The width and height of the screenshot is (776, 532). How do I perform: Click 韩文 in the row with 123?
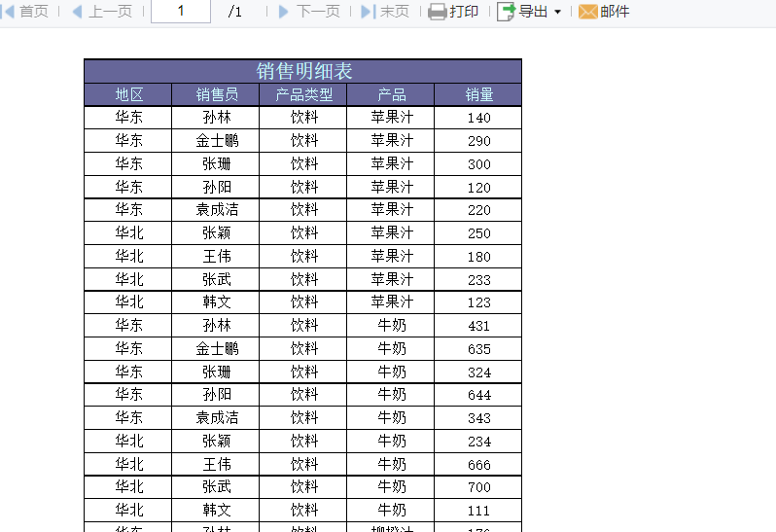(x=217, y=302)
